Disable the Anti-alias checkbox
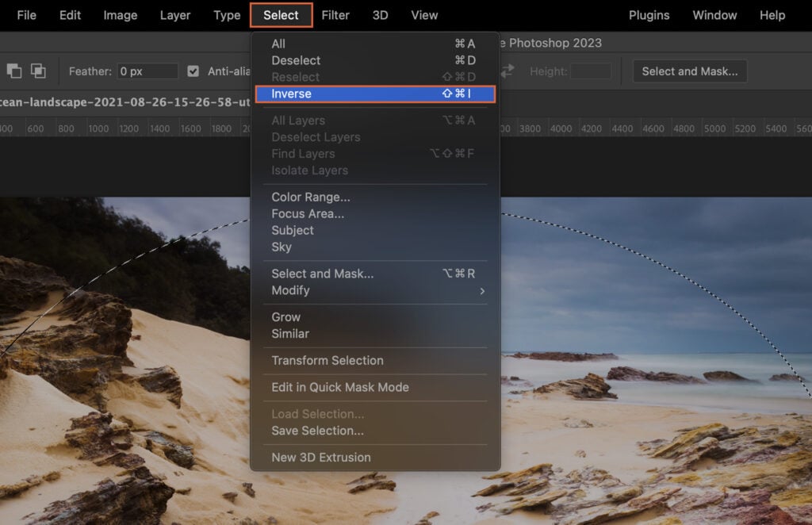The width and height of the screenshot is (812, 525). point(193,71)
